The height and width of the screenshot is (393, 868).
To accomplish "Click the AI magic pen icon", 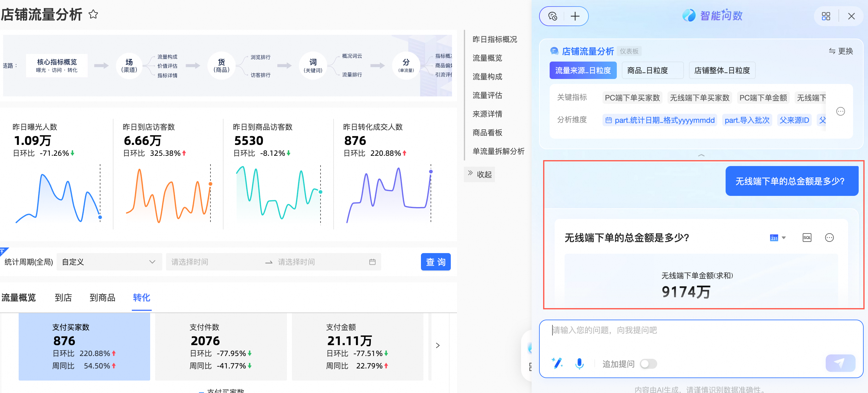I will pos(557,363).
